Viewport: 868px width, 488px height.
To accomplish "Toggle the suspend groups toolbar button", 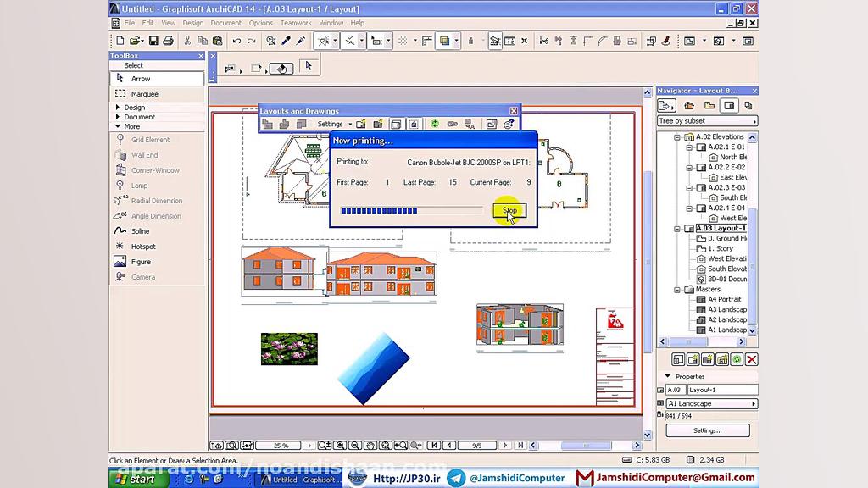I will pyautogui.click(x=495, y=41).
